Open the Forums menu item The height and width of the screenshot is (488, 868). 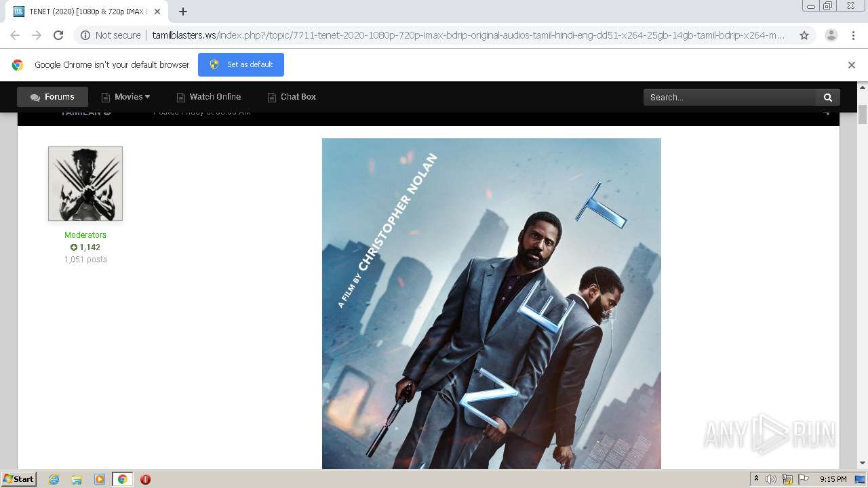tap(52, 97)
